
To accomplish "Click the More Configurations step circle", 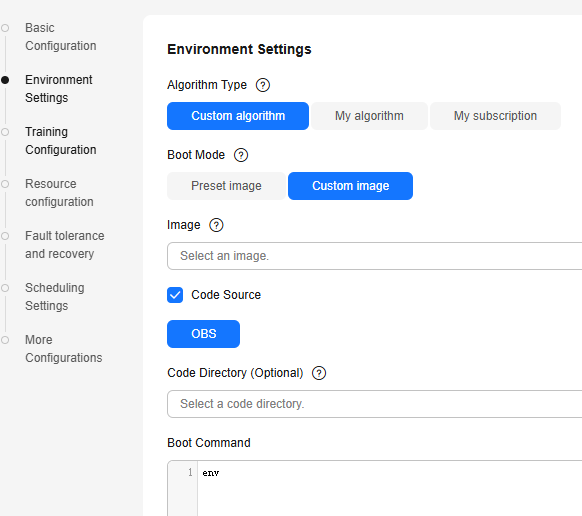I will tap(5, 340).
